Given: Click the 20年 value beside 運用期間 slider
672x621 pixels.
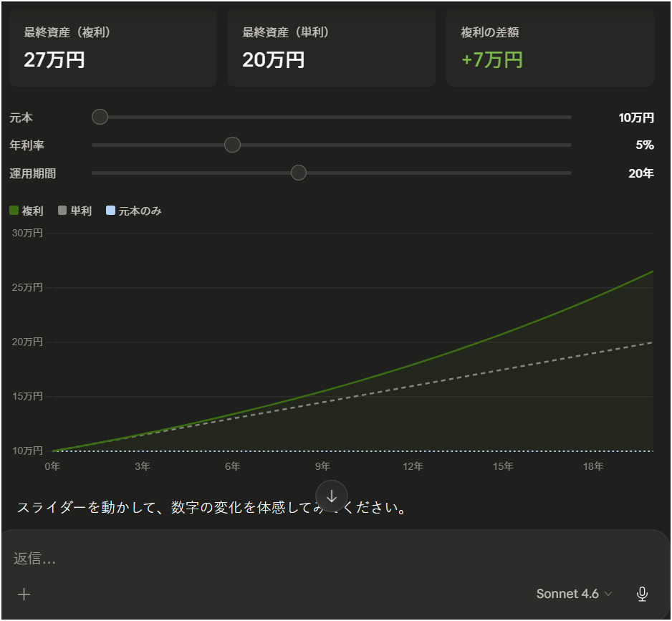Looking at the screenshot, I should point(640,173).
